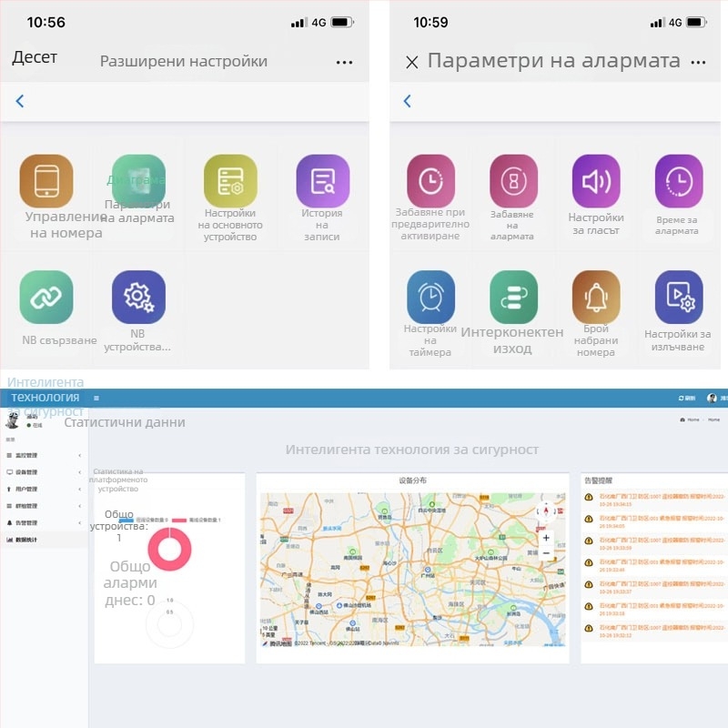This screenshot has height=728, width=728.
Task: Open Настройки на таймера alarm-clock icon
Action: (x=430, y=297)
